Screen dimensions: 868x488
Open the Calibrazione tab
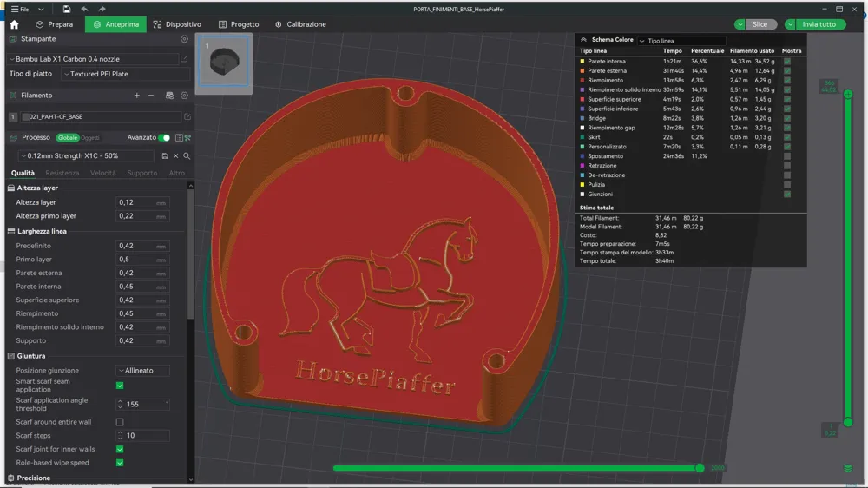point(300,24)
